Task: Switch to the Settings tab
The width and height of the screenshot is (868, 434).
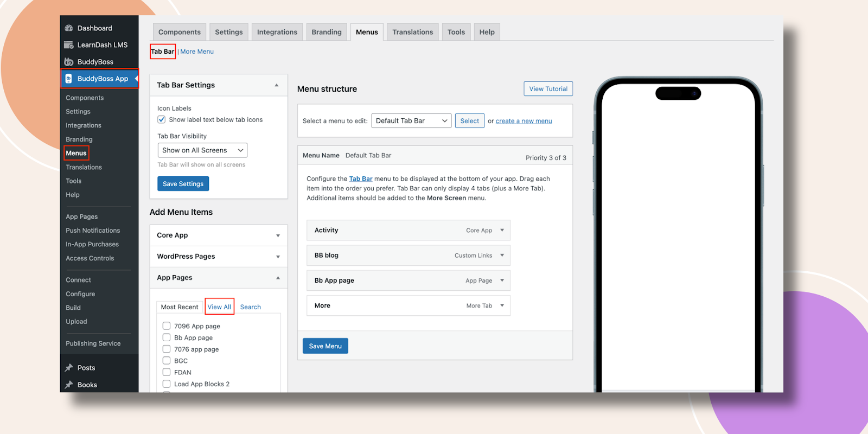Action: click(229, 32)
